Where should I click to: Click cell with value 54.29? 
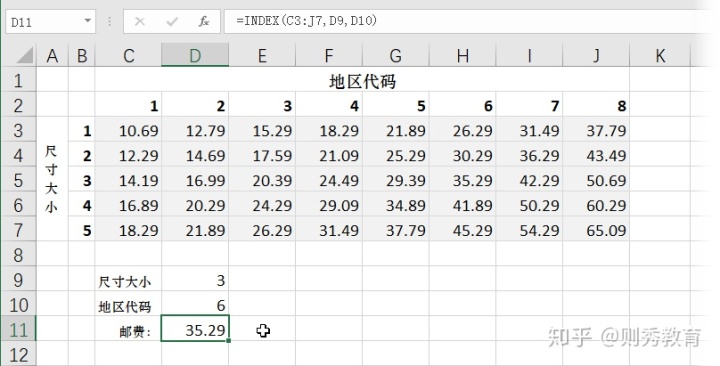[x=529, y=230]
